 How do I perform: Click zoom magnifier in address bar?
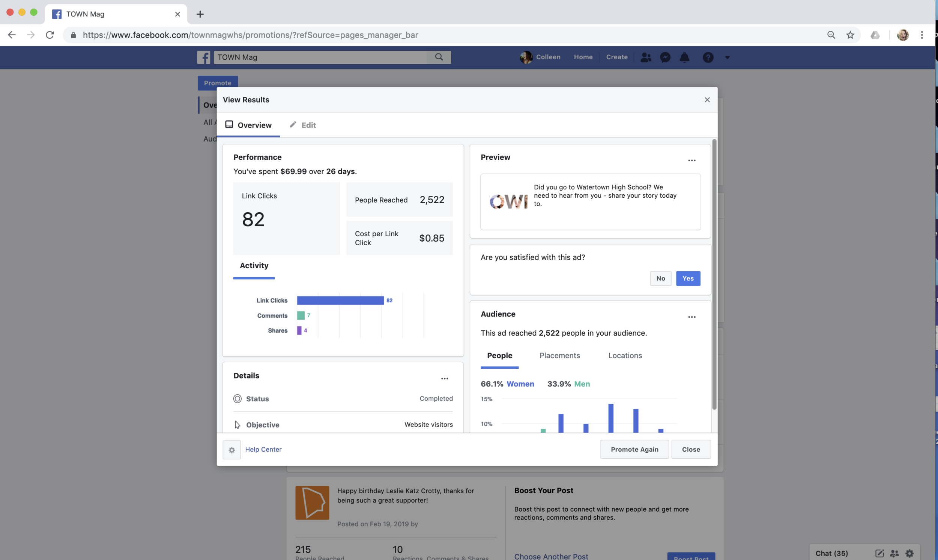click(x=831, y=35)
